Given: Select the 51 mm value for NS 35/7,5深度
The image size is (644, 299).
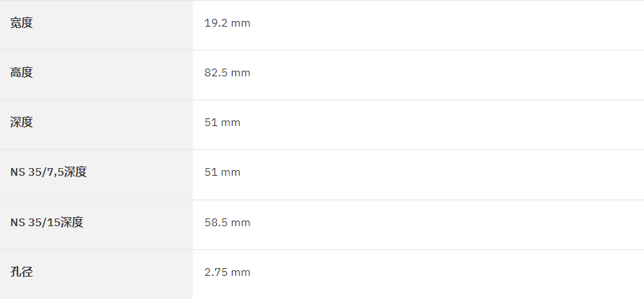Looking at the screenshot, I should [x=222, y=172].
